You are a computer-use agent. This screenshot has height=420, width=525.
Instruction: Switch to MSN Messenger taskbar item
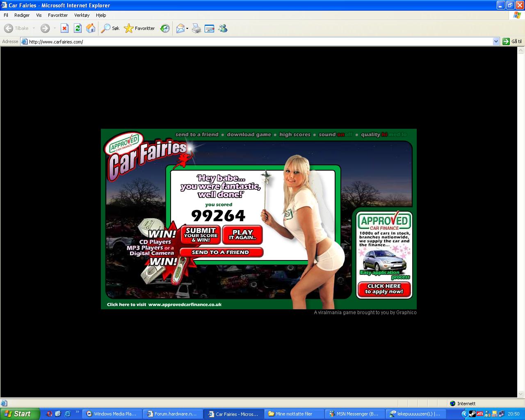[x=354, y=414]
